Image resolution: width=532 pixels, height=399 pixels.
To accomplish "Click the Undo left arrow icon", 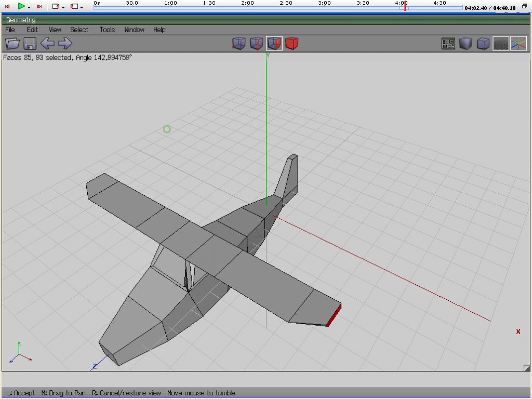I will coord(47,44).
